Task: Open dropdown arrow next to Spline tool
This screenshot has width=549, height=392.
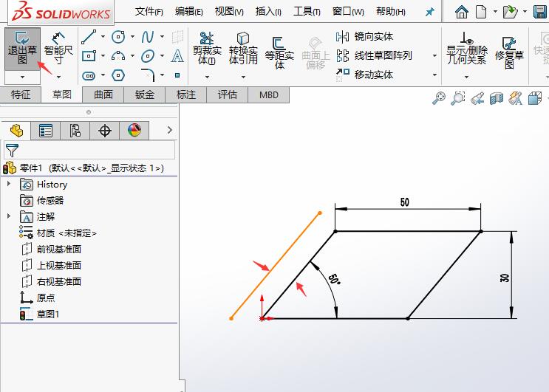Action: pyautogui.click(x=162, y=36)
